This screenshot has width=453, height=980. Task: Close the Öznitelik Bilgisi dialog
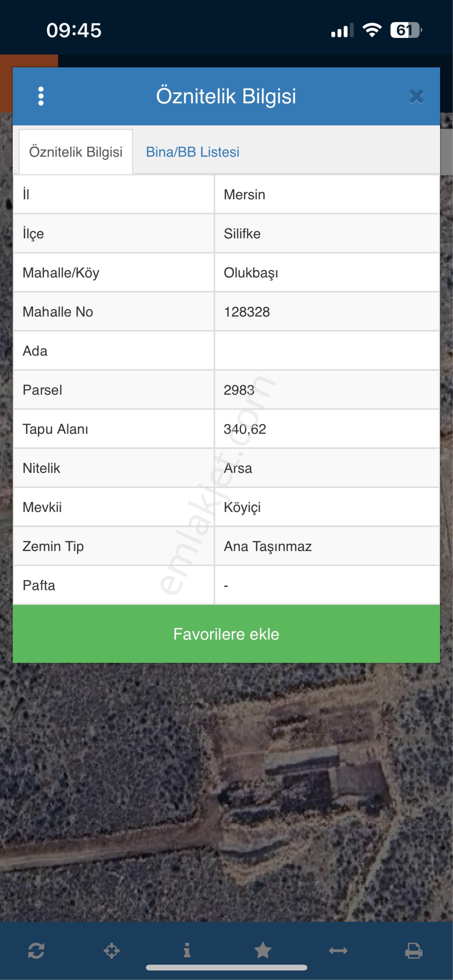point(416,97)
